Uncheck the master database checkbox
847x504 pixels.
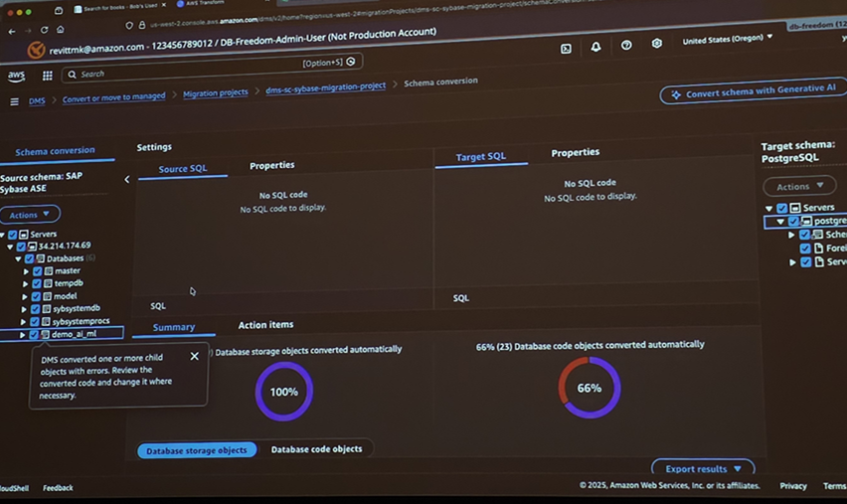38,270
